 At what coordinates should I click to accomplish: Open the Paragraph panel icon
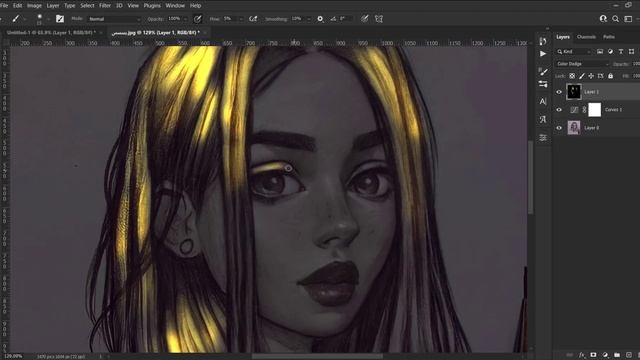(543, 120)
